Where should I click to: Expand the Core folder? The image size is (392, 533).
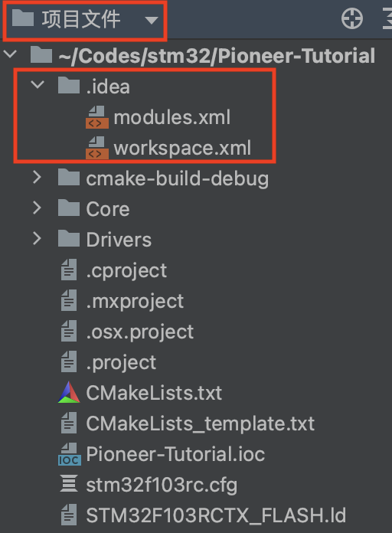(x=37, y=208)
